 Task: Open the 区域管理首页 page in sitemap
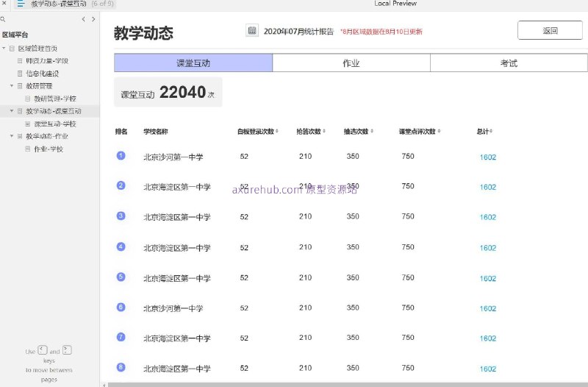point(37,49)
